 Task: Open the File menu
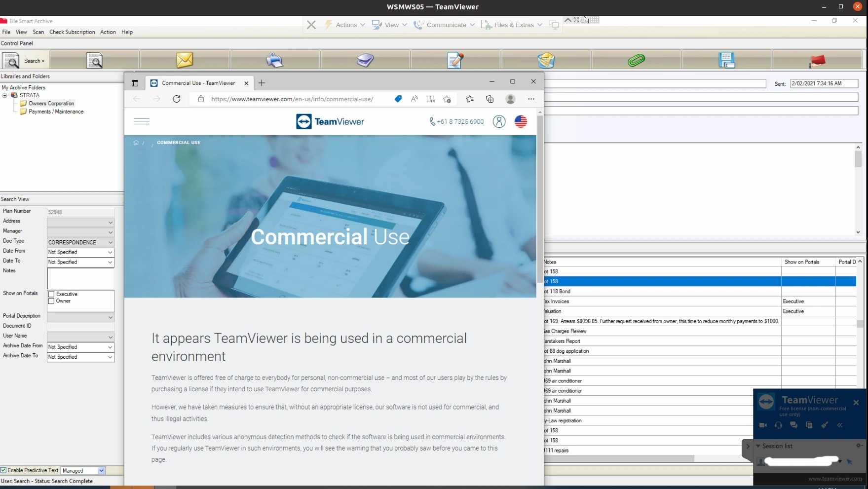pyautogui.click(x=6, y=32)
